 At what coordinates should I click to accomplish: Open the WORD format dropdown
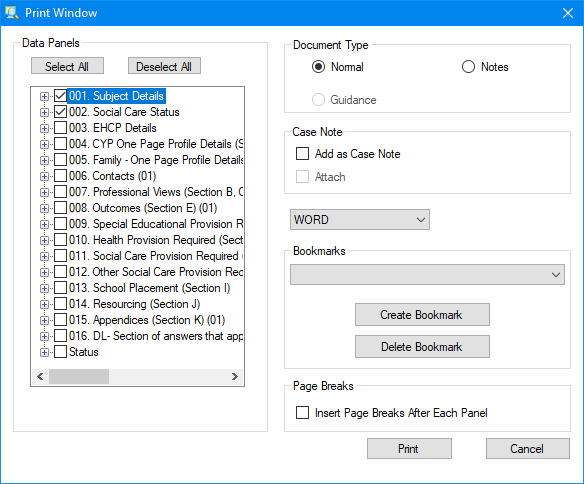360,220
